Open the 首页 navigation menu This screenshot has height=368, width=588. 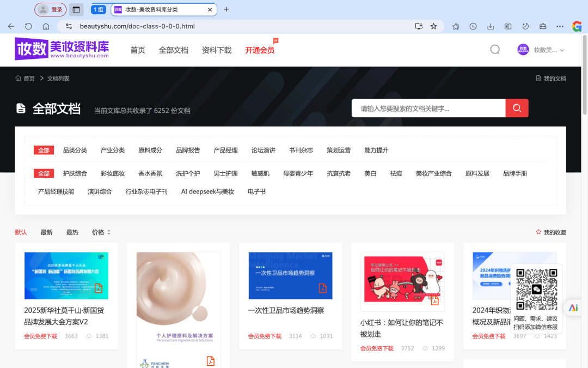138,50
